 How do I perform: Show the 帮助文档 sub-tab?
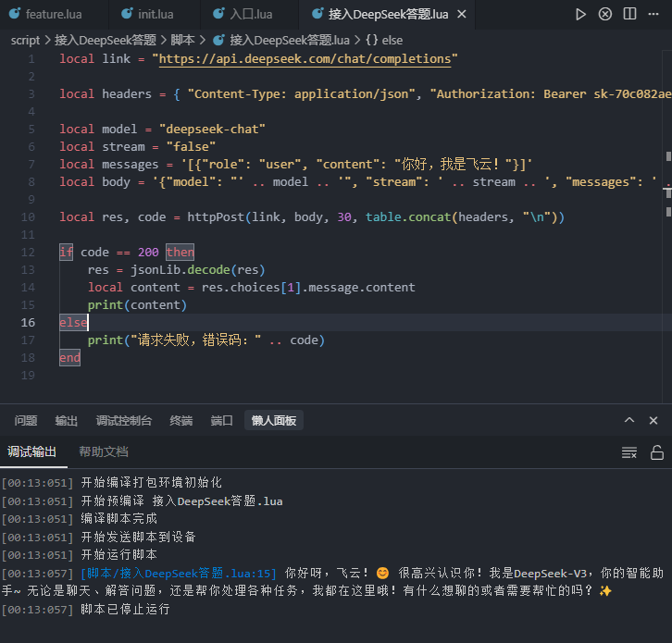pyautogui.click(x=104, y=451)
